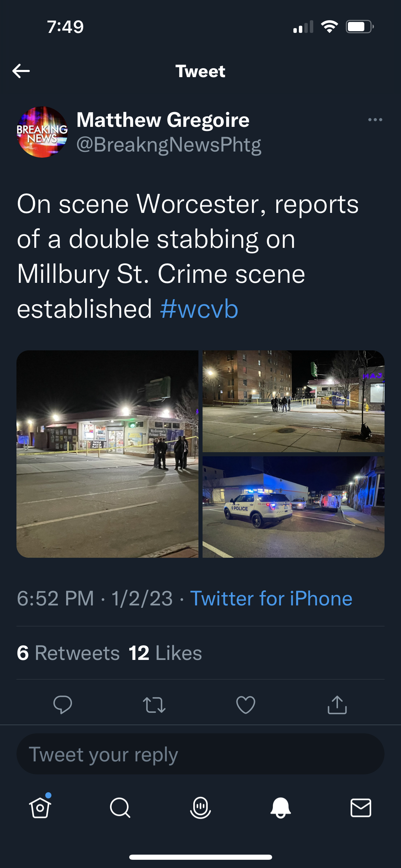
Task: Retweet this tweet
Action: click(x=154, y=705)
